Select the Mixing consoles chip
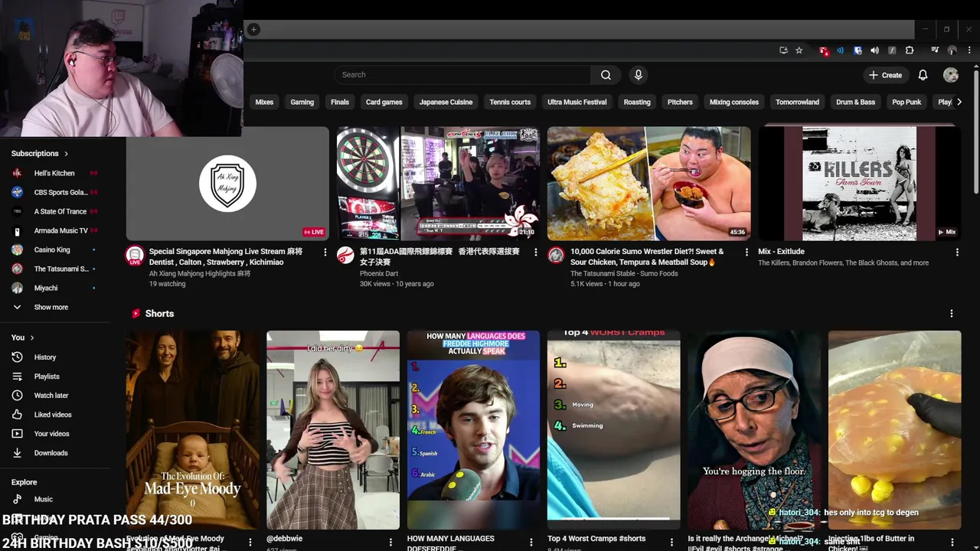This screenshot has width=980, height=551. [734, 102]
